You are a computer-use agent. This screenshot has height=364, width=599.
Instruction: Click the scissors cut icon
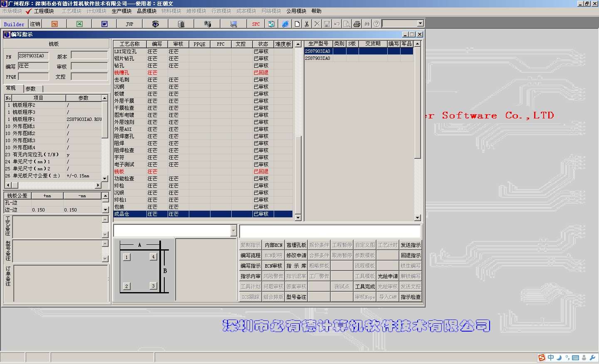click(x=307, y=24)
